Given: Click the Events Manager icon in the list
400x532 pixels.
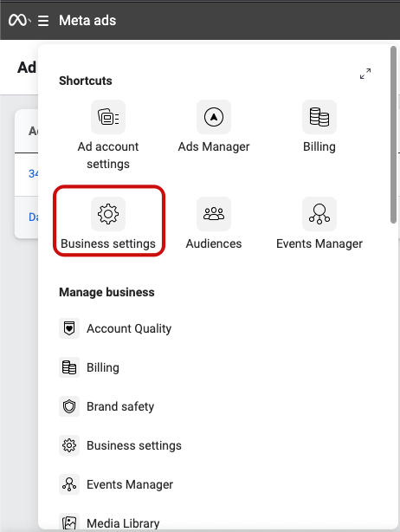Looking at the screenshot, I should point(69,484).
